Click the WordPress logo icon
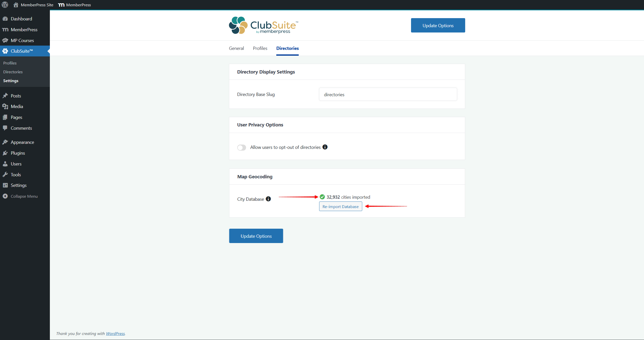The width and height of the screenshot is (644, 340). coord(5,5)
